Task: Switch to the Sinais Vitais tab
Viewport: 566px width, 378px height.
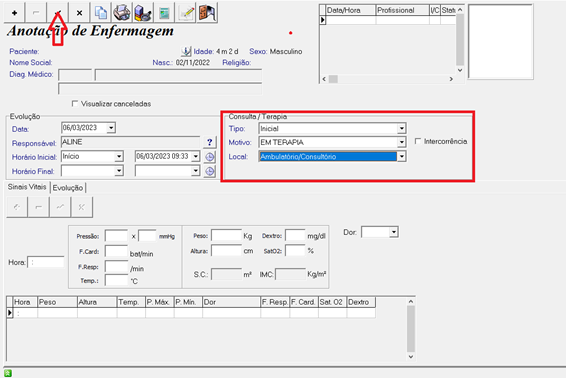Action: click(x=27, y=187)
